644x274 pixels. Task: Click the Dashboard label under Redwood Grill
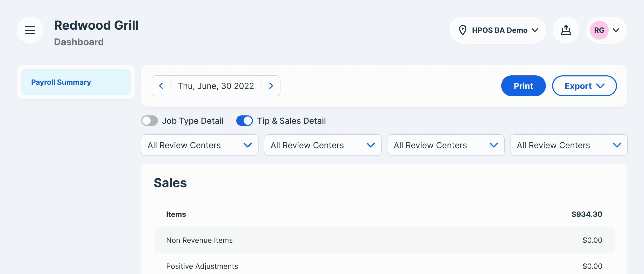[x=79, y=42]
